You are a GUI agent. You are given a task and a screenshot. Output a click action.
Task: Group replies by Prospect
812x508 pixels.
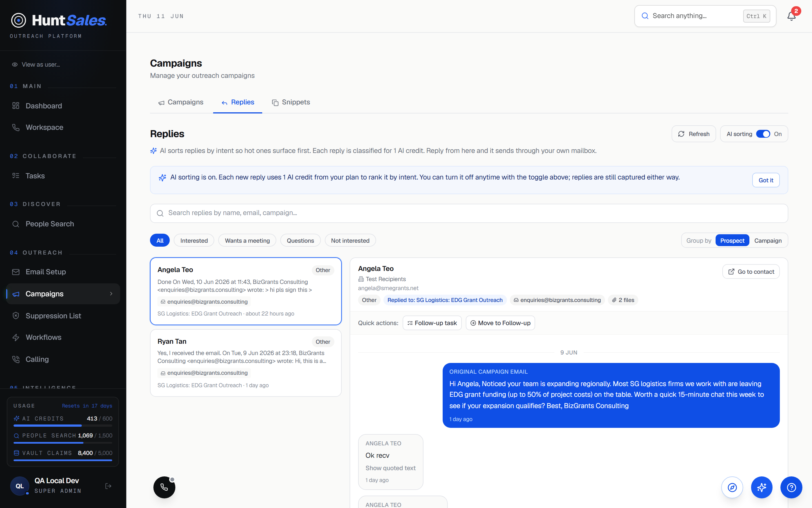pyautogui.click(x=732, y=240)
